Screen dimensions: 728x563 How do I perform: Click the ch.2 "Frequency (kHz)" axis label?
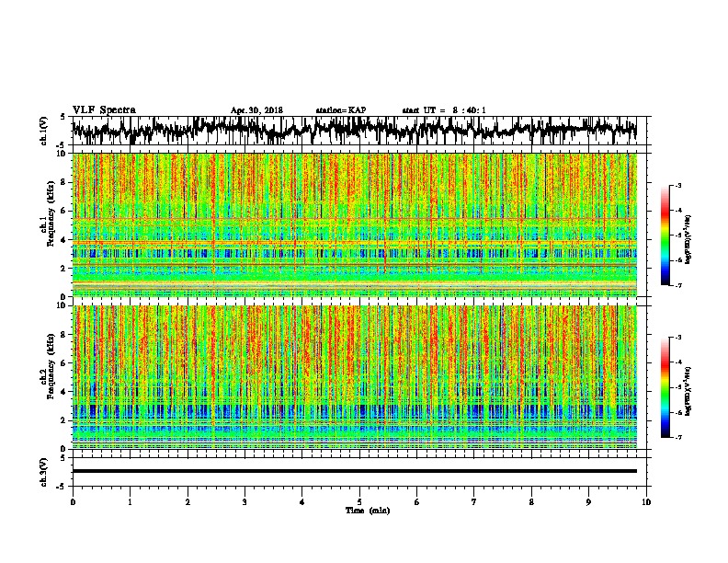coord(51,366)
